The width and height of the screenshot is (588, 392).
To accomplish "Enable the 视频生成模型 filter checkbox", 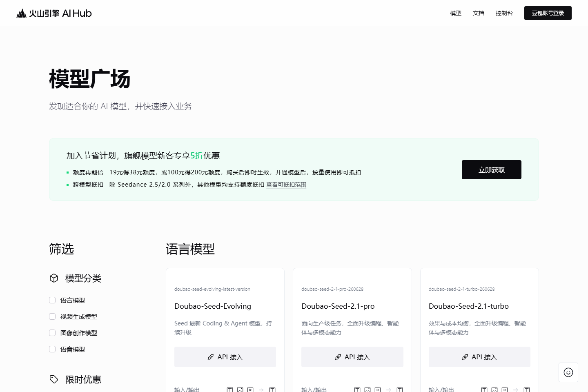I will (52, 316).
